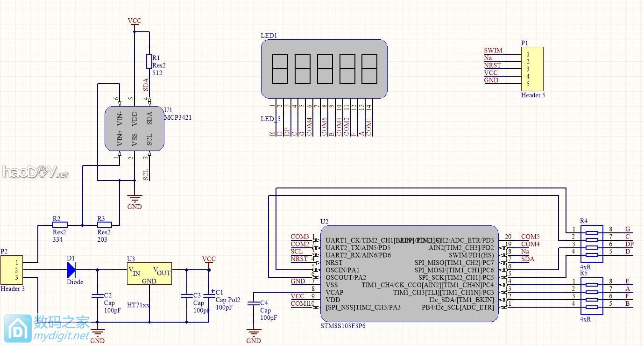Click the R2 resistor symbol
The image size is (644, 346).
pos(60,225)
